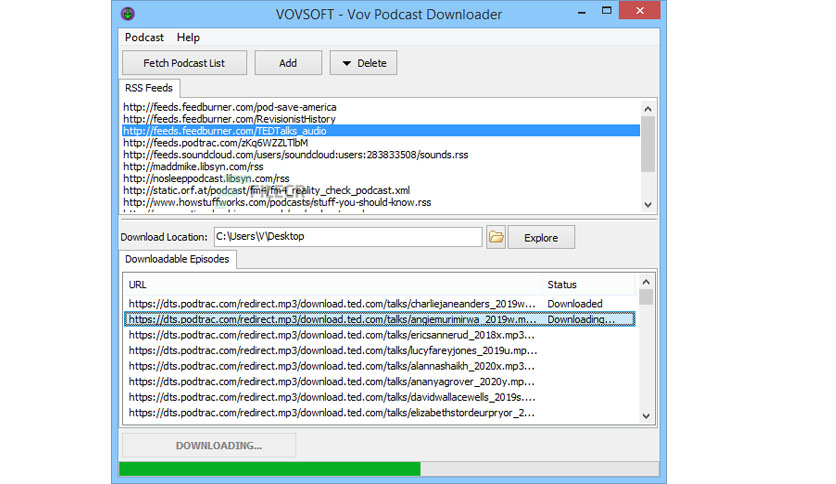Screen dimensions: 836x484
Task: Select the angiemurimirwa_2019w episode row
Action: click(x=380, y=319)
